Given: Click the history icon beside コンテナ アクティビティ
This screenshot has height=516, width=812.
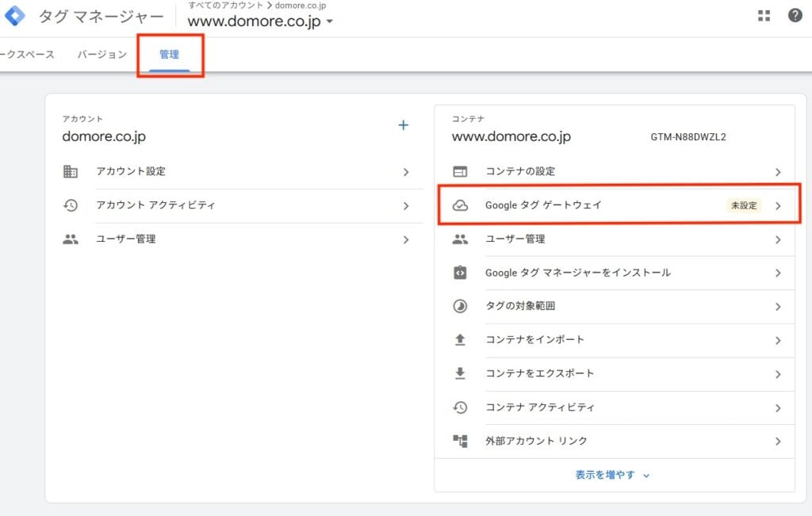Looking at the screenshot, I should (460, 408).
